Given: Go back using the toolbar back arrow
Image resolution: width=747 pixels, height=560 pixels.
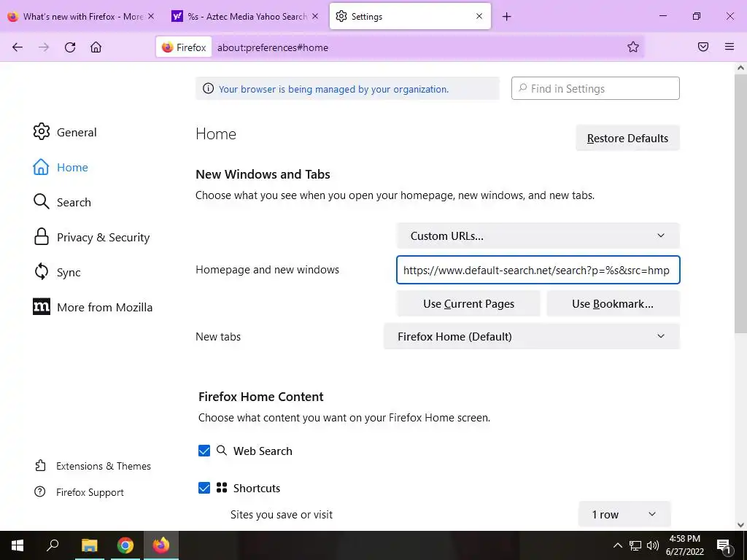Looking at the screenshot, I should (18, 47).
